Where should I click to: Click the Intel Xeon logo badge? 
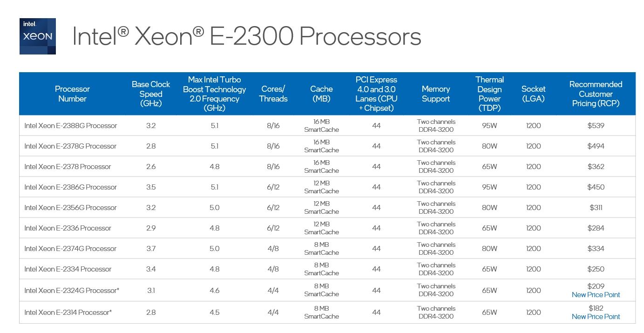pos(37,36)
